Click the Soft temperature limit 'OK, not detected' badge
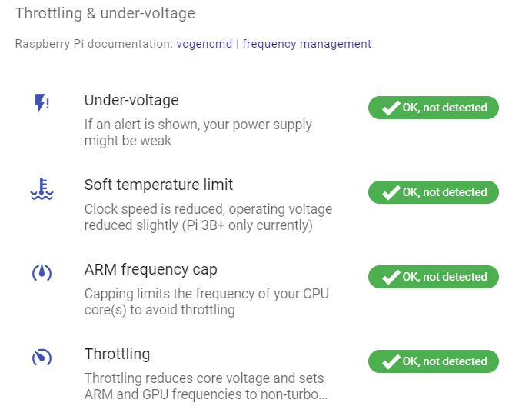The width and height of the screenshot is (532, 416). tap(434, 192)
